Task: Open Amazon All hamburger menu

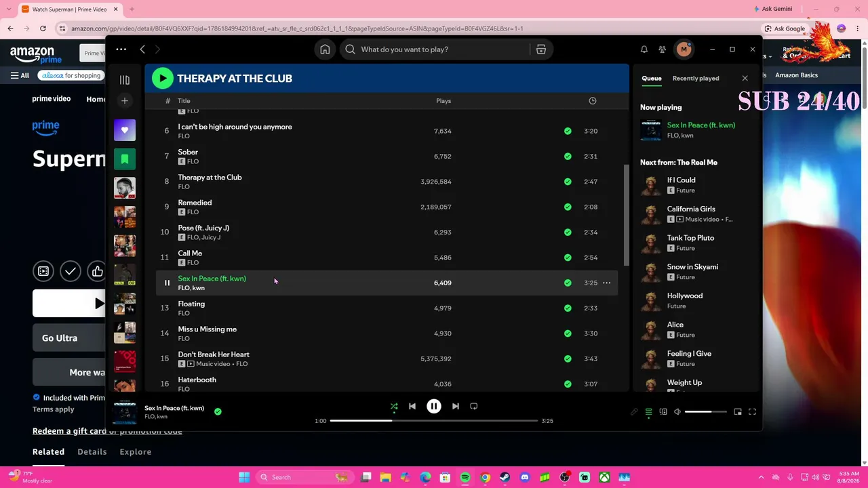Action: point(20,75)
